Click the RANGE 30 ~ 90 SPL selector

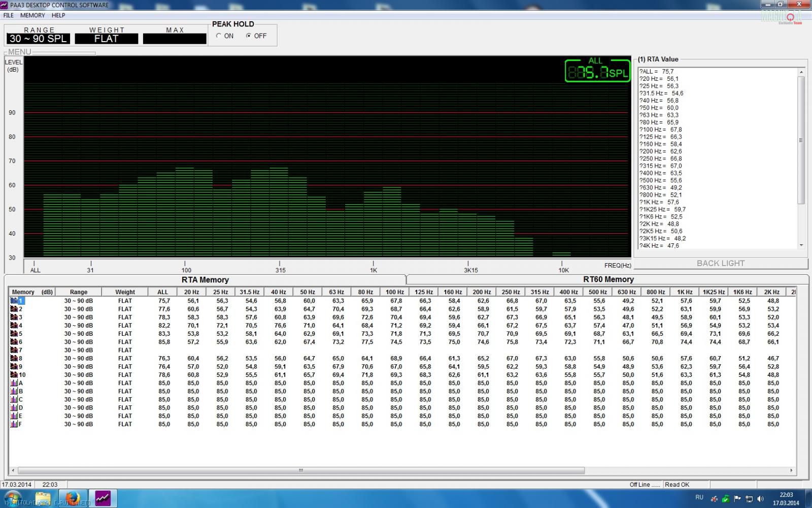click(38, 39)
